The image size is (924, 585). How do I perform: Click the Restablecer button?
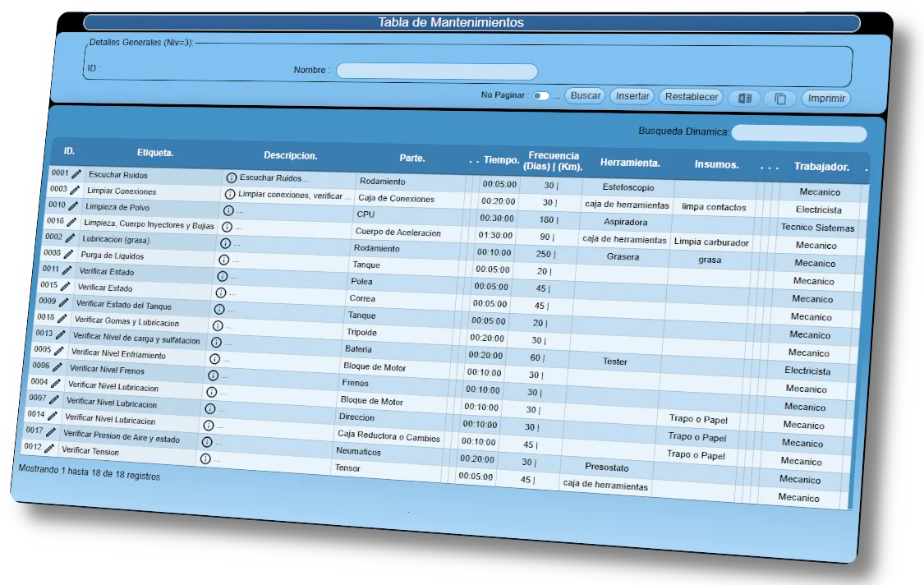point(692,97)
